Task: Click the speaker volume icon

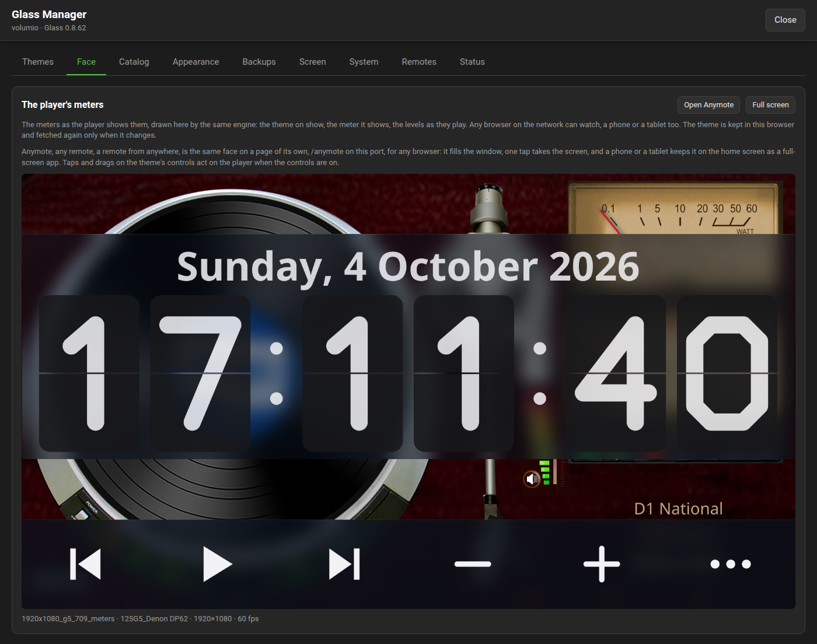Action: (x=532, y=480)
